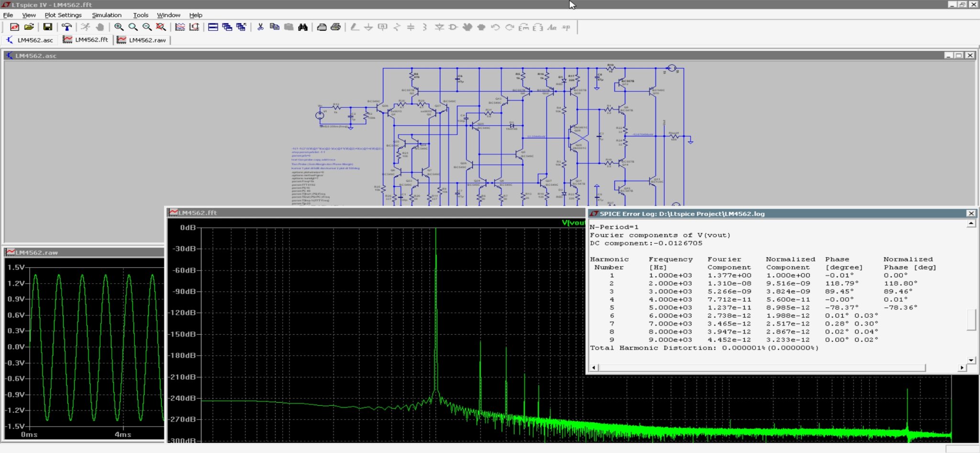Click the Rotate component icon
This screenshot has width=980, height=453.
pyautogui.click(x=523, y=27)
